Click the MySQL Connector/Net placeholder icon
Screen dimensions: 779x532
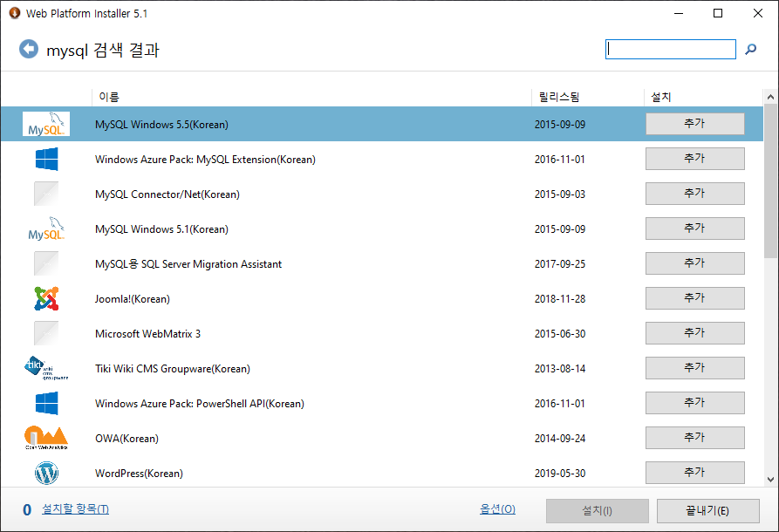pyautogui.click(x=46, y=194)
